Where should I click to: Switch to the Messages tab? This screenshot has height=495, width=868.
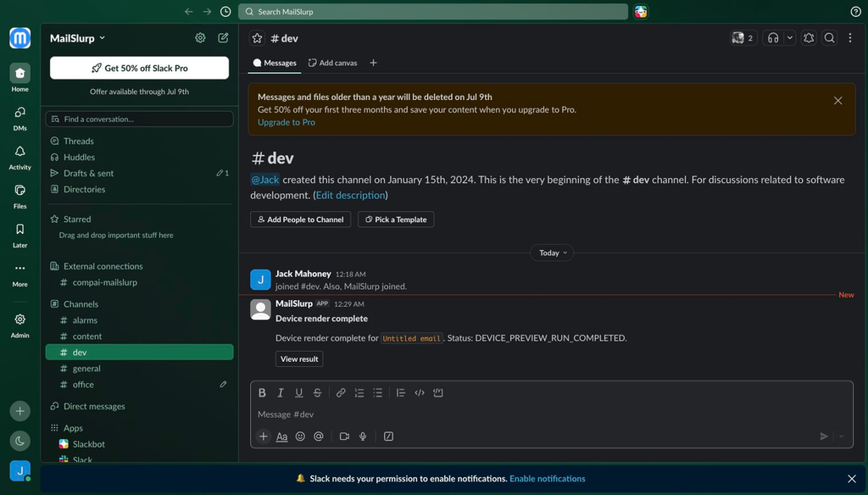pyautogui.click(x=275, y=63)
